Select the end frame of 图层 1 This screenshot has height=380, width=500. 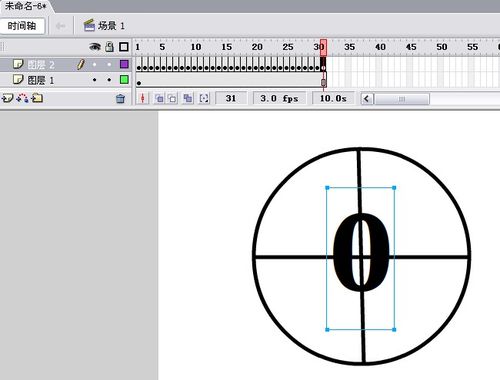[323, 80]
